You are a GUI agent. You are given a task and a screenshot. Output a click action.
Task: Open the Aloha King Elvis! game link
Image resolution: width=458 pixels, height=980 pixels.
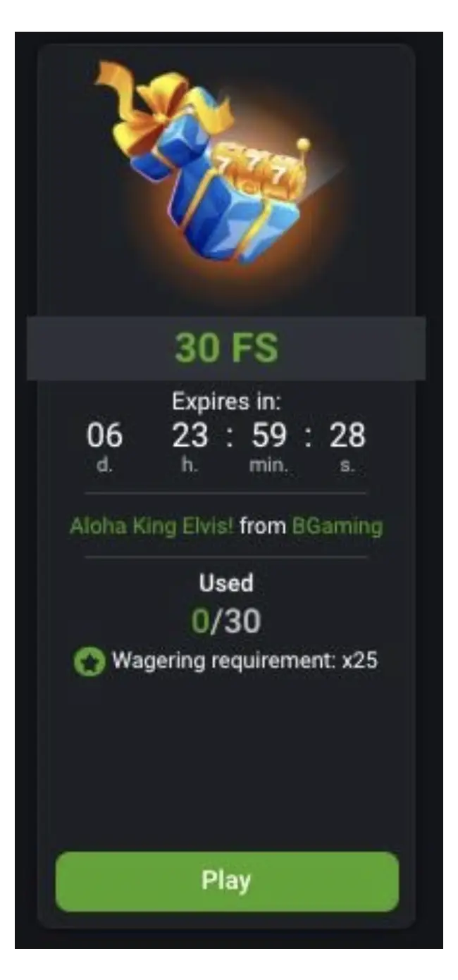151,526
